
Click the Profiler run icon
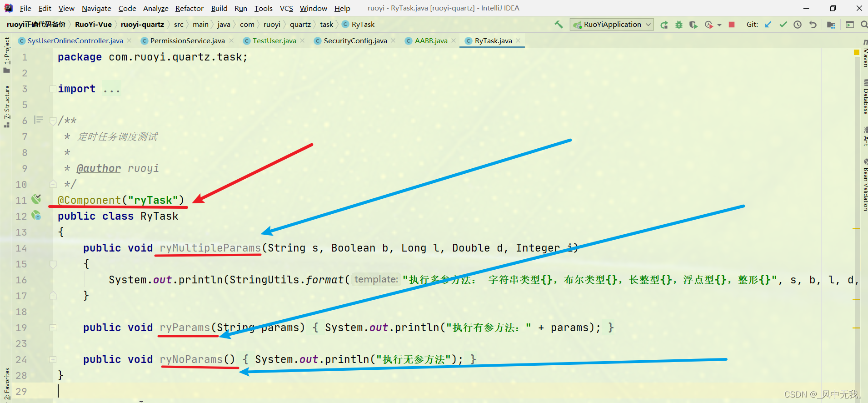[x=708, y=25]
